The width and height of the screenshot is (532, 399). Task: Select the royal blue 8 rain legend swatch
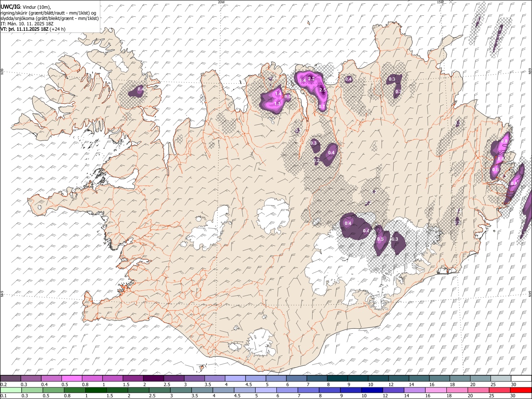(330, 390)
